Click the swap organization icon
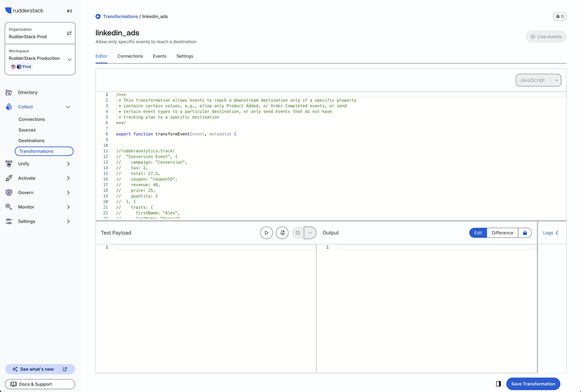This screenshot has height=392, width=581. click(69, 33)
